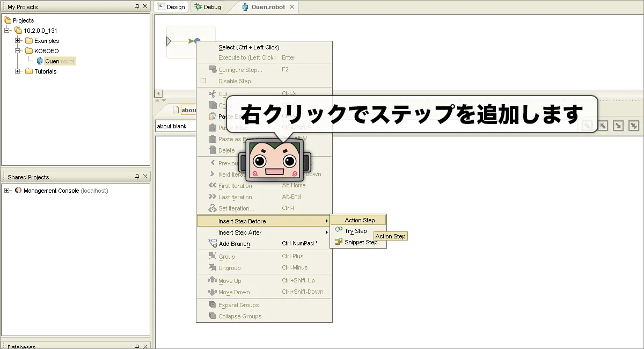Click the Set Iteration icon
The width and height of the screenshot is (644, 349).
click(213, 208)
